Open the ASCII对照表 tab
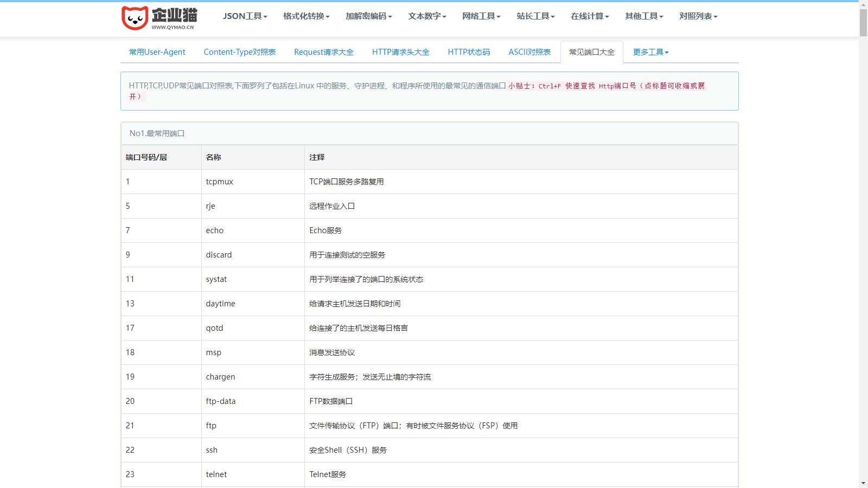 (x=529, y=52)
